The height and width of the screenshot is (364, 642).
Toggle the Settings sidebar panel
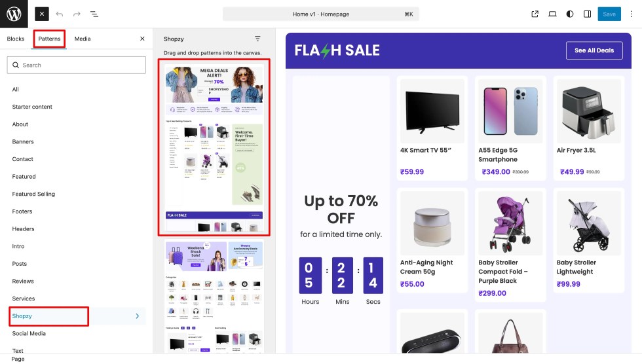(x=587, y=14)
